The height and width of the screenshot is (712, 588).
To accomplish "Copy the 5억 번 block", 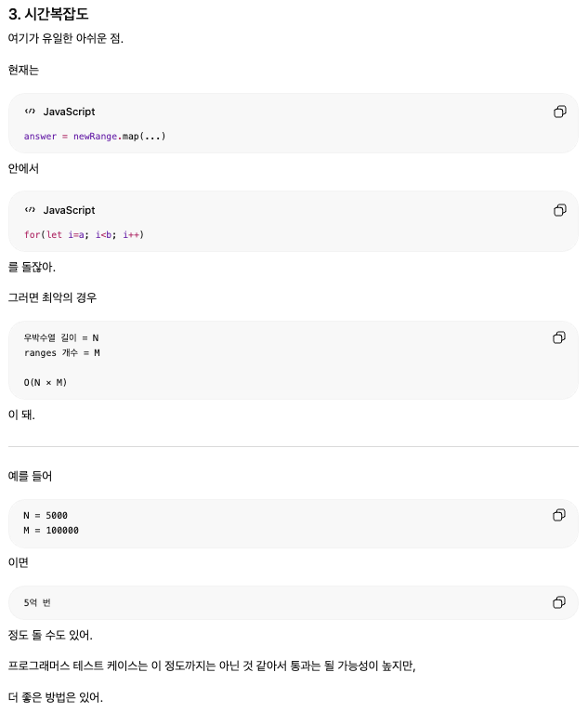I will click(x=559, y=602).
